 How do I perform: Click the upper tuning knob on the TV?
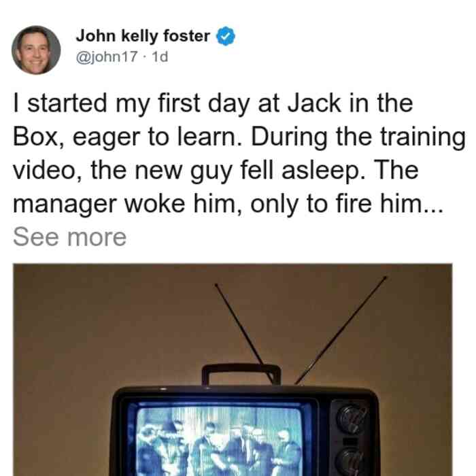pyautogui.click(x=352, y=420)
